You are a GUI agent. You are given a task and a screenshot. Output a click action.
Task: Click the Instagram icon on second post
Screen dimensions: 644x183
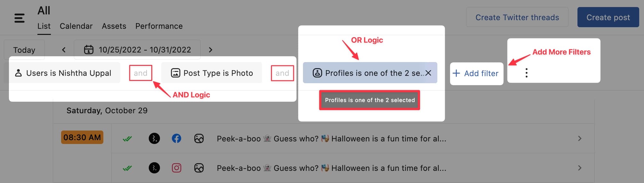[177, 168]
